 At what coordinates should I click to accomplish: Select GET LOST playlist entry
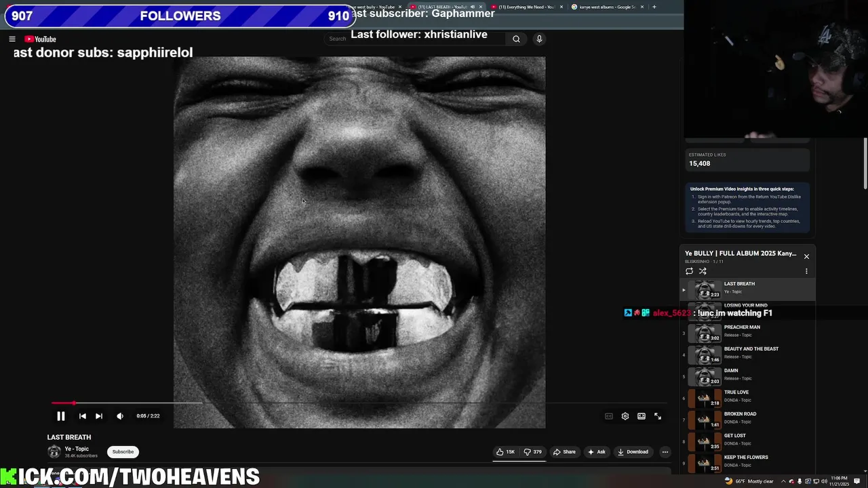click(x=748, y=441)
